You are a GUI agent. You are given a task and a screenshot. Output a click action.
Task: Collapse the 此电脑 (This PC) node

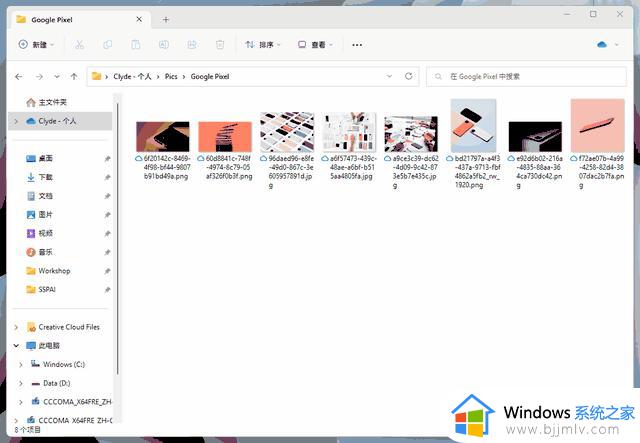16,346
